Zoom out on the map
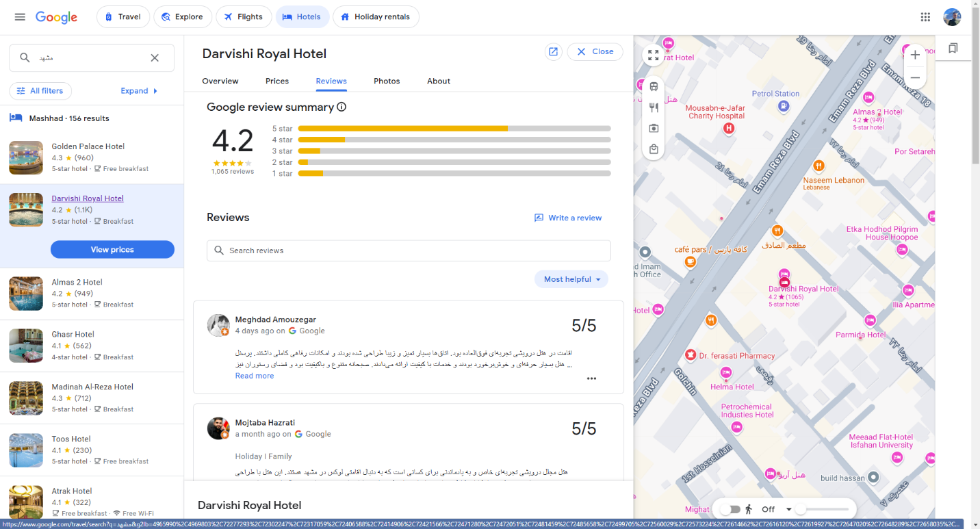Image resolution: width=980 pixels, height=529 pixels. (x=915, y=77)
